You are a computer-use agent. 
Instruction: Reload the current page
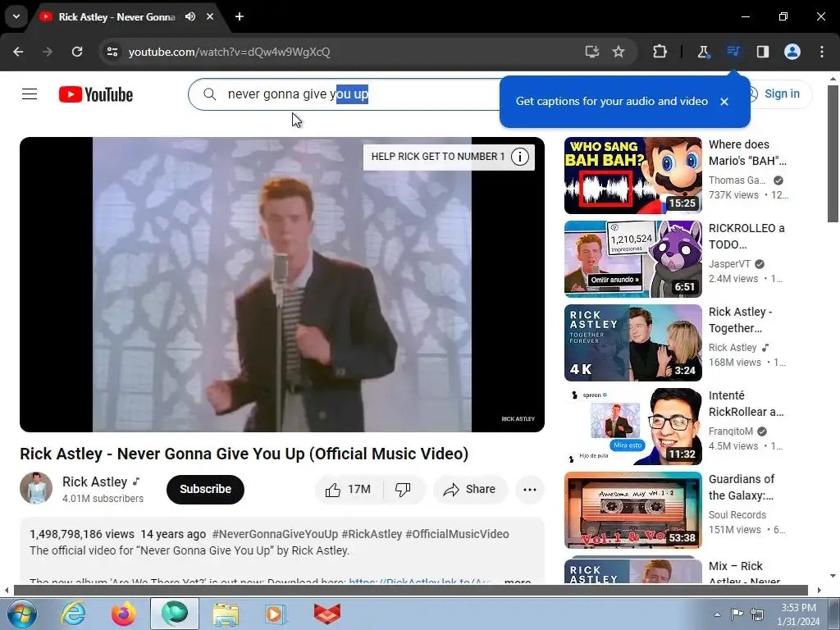click(x=77, y=52)
